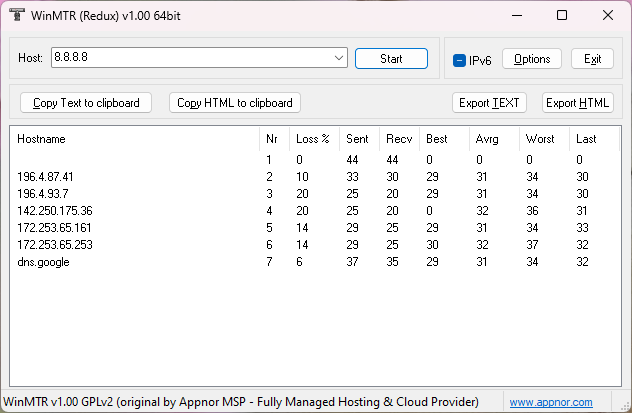Select the 196.4.87.41 hop row
Viewport: 632px width, 413px height.
(x=315, y=177)
